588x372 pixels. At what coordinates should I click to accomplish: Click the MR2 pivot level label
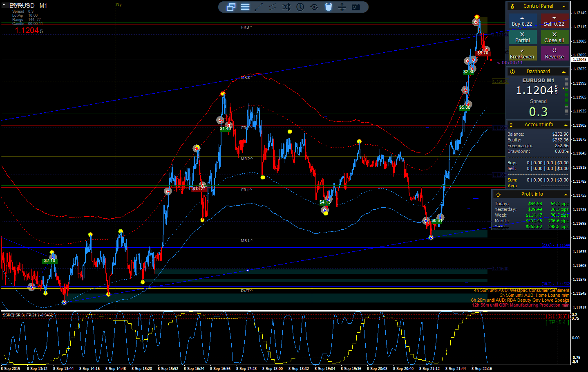click(246, 159)
